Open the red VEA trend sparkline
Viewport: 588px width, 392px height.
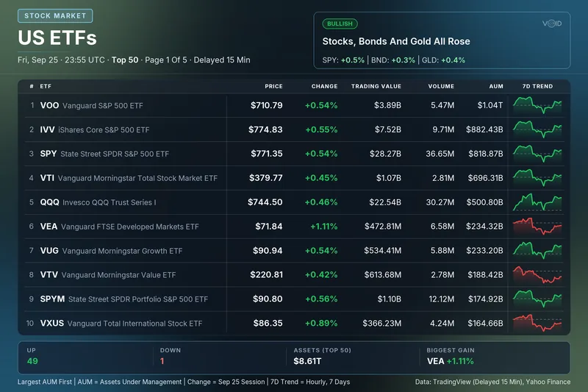click(537, 227)
